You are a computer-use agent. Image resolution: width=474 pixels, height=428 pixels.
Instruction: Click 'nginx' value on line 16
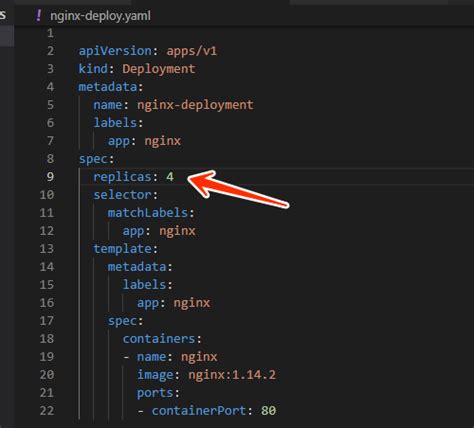192,303
